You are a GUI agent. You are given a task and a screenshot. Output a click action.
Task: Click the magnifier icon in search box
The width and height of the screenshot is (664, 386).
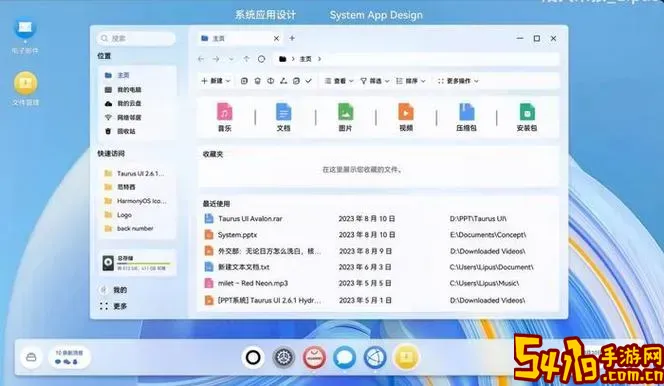(x=105, y=39)
